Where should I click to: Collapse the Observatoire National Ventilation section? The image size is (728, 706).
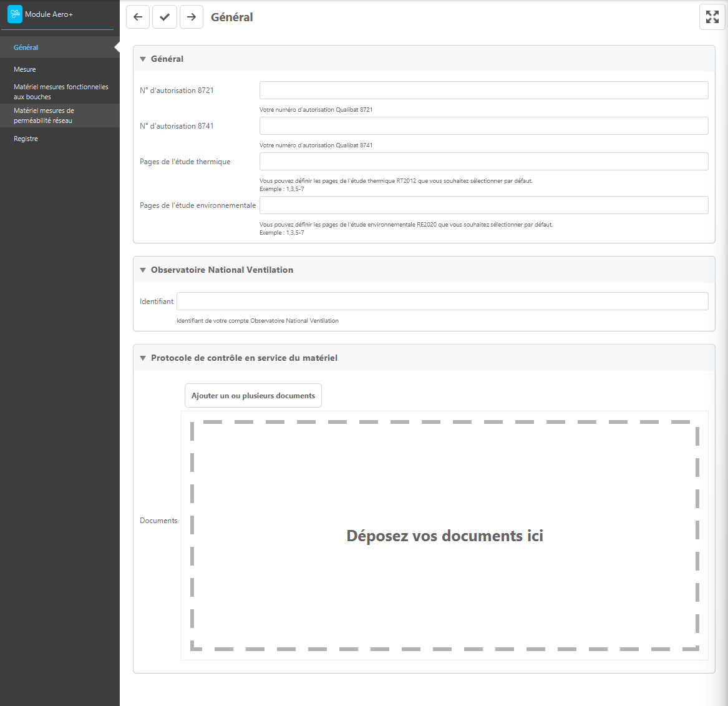click(x=143, y=270)
